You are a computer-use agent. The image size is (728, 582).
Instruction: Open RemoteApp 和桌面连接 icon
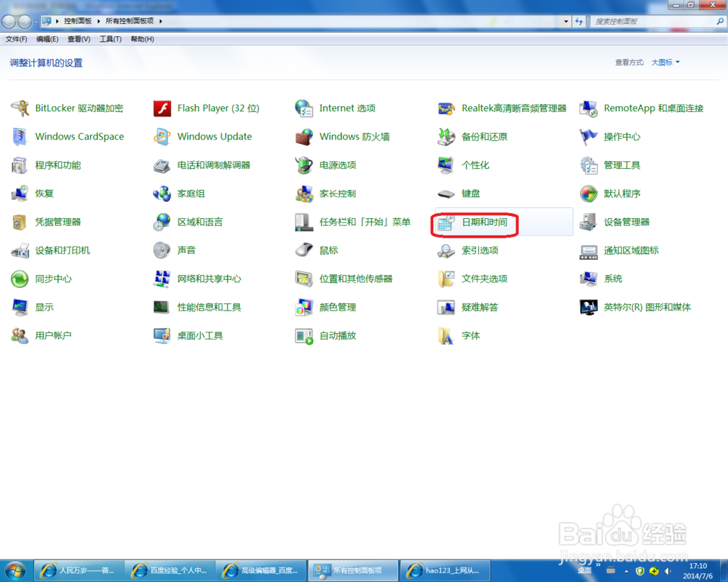pos(588,108)
